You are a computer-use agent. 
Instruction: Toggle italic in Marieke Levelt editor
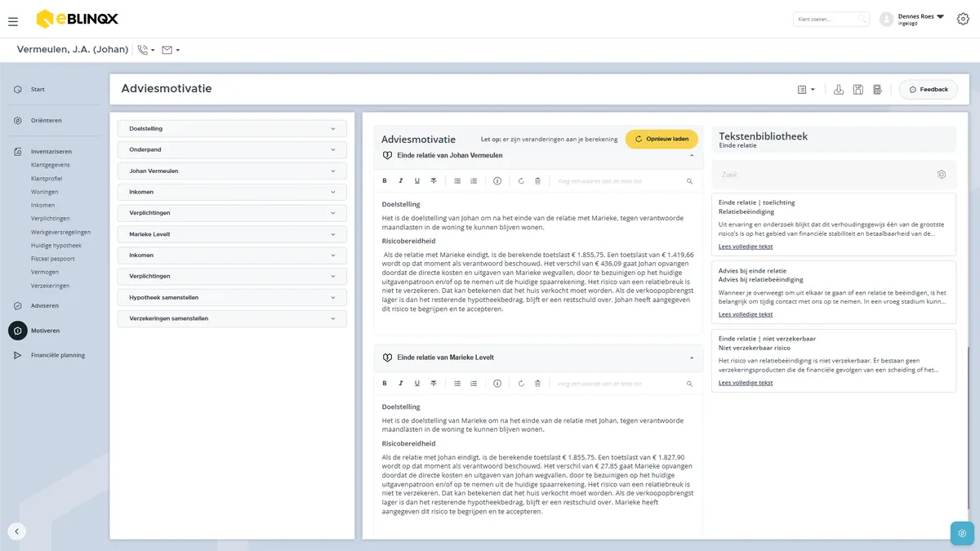click(401, 383)
